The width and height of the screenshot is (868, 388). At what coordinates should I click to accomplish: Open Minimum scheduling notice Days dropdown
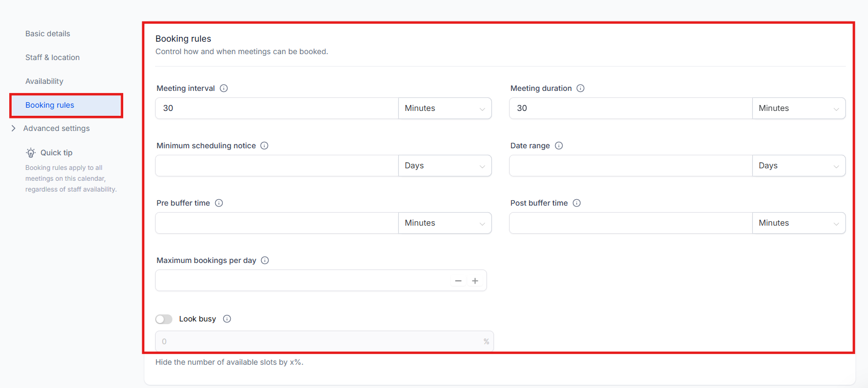pos(444,166)
